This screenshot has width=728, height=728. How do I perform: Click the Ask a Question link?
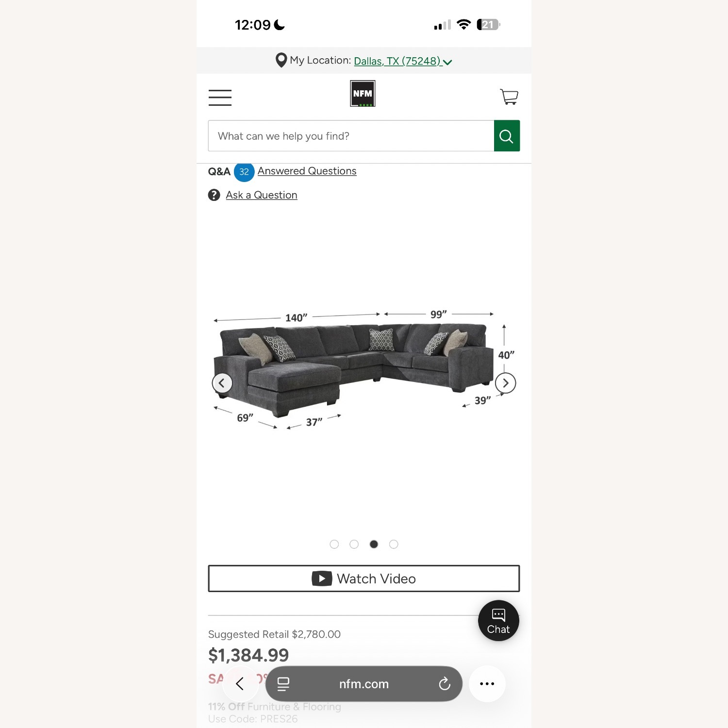point(261,195)
